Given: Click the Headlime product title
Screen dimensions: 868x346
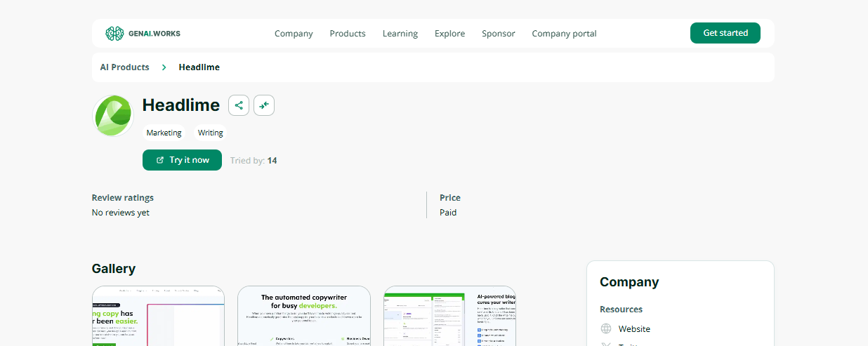Looking at the screenshot, I should click(x=181, y=105).
